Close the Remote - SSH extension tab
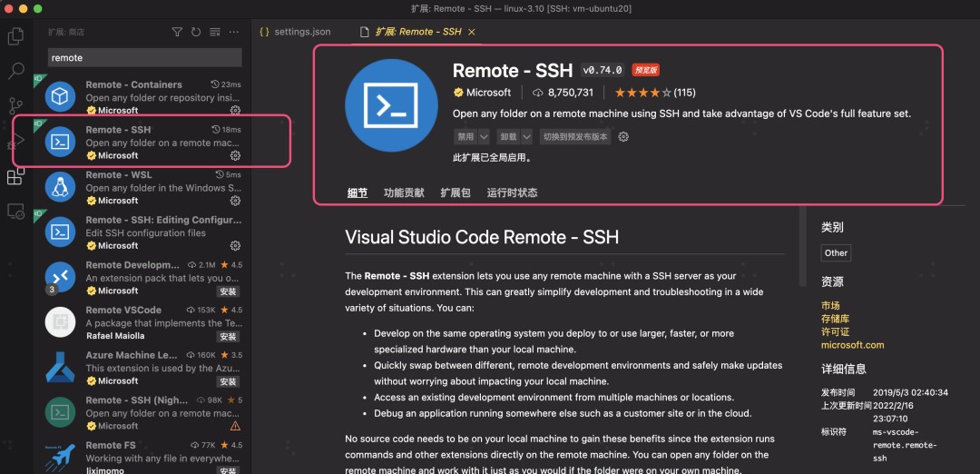This screenshot has height=474, width=980. pyautogui.click(x=471, y=32)
